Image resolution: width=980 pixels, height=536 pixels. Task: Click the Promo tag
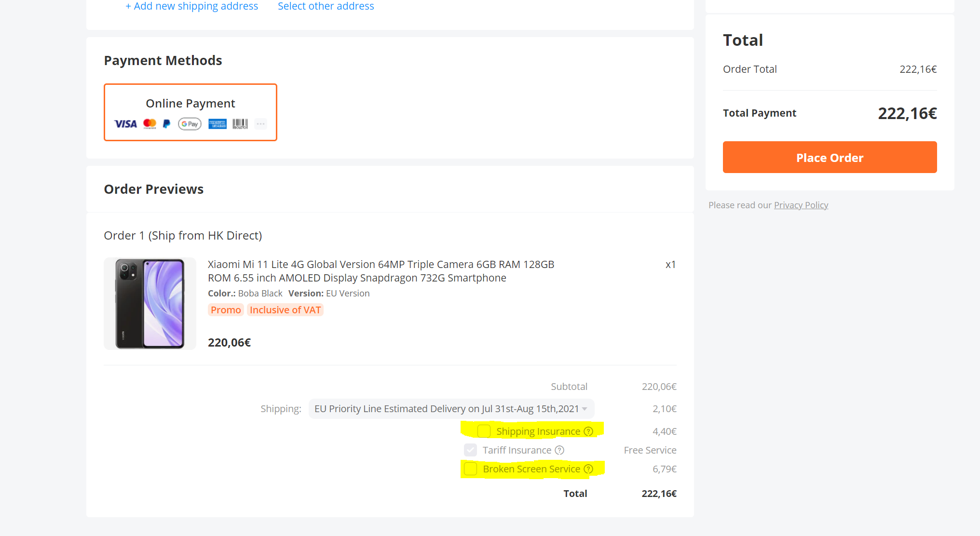[x=226, y=310]
